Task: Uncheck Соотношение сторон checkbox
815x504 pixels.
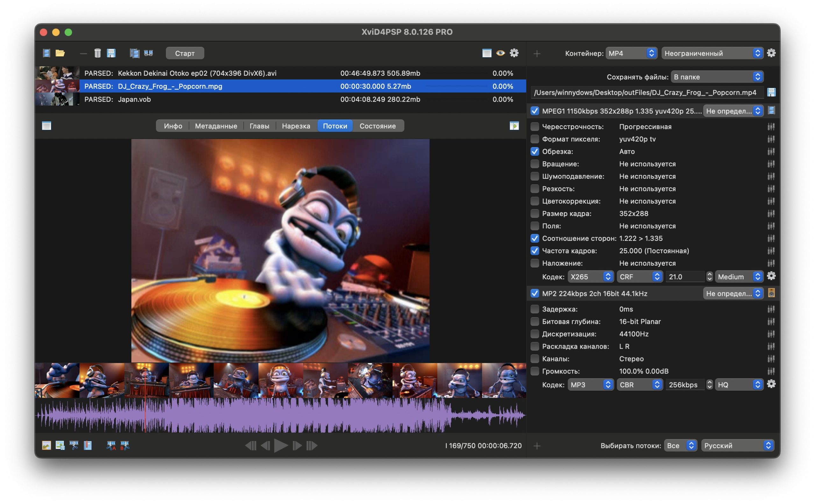Action: tap(535, 238)
